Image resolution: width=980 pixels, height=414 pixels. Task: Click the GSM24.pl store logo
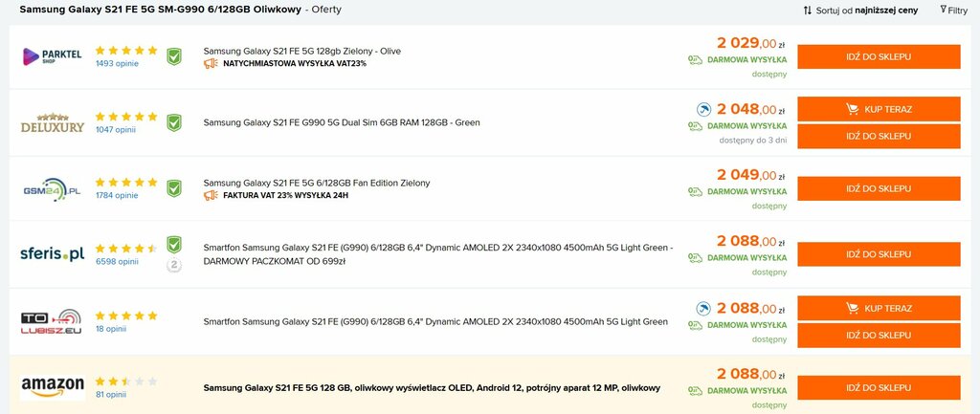(x=52, y=189)
